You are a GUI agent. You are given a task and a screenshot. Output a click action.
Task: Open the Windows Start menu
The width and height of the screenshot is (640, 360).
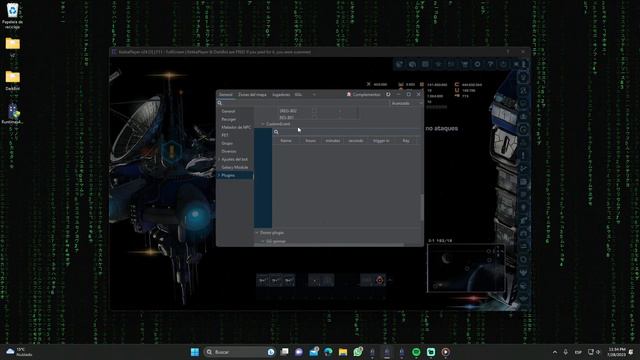[x=195, y=352]
